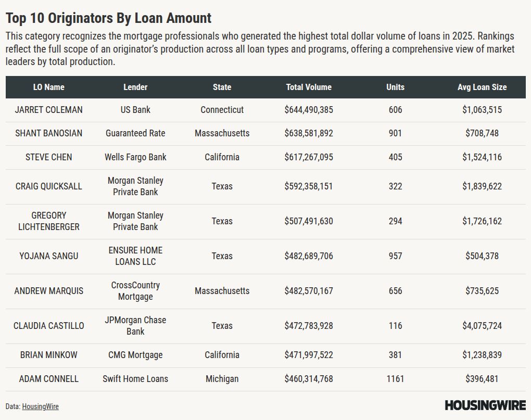This screenshot has width=531, height=420.
Task: Click the LO Name column header
Action: (49, 87)
